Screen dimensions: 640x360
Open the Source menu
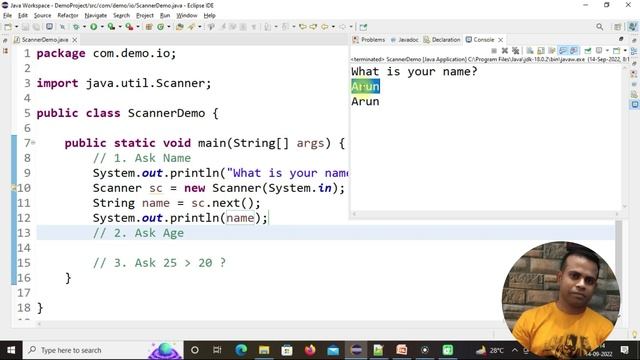point(42,16)
